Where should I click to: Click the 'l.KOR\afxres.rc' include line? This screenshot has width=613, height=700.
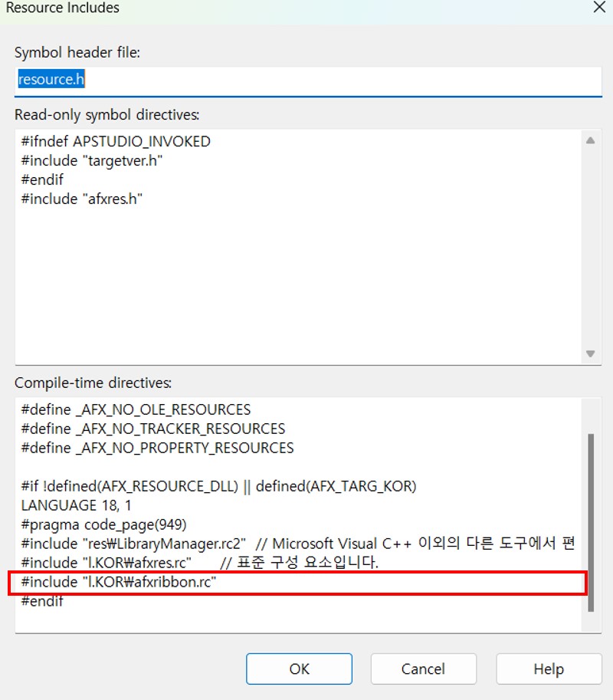click(x=199, y=563)
